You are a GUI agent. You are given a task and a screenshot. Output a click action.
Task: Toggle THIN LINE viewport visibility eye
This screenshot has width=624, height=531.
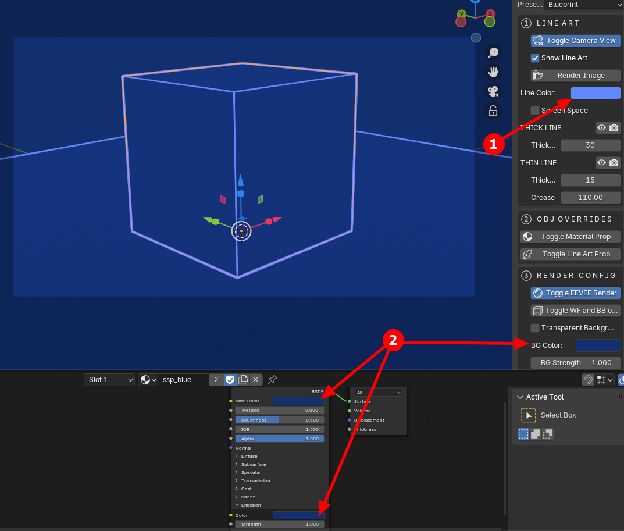pyautogui.click(x=601, y=162)
